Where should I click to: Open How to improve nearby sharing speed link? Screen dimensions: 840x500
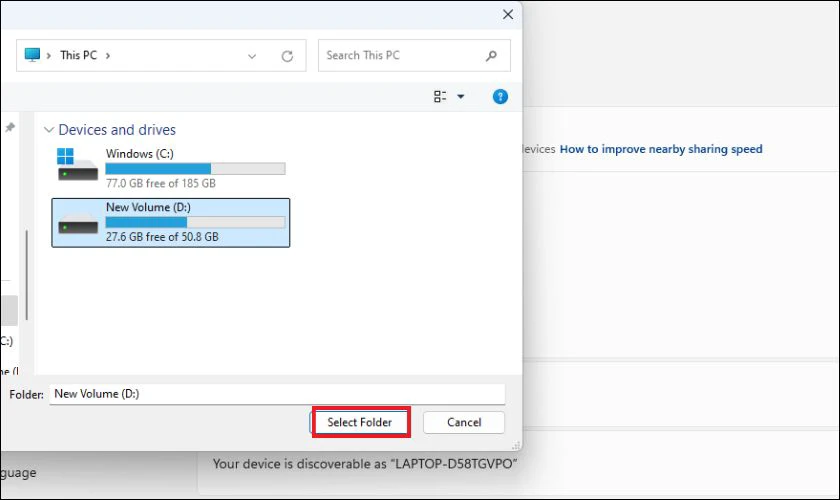(x=661, y=149)
